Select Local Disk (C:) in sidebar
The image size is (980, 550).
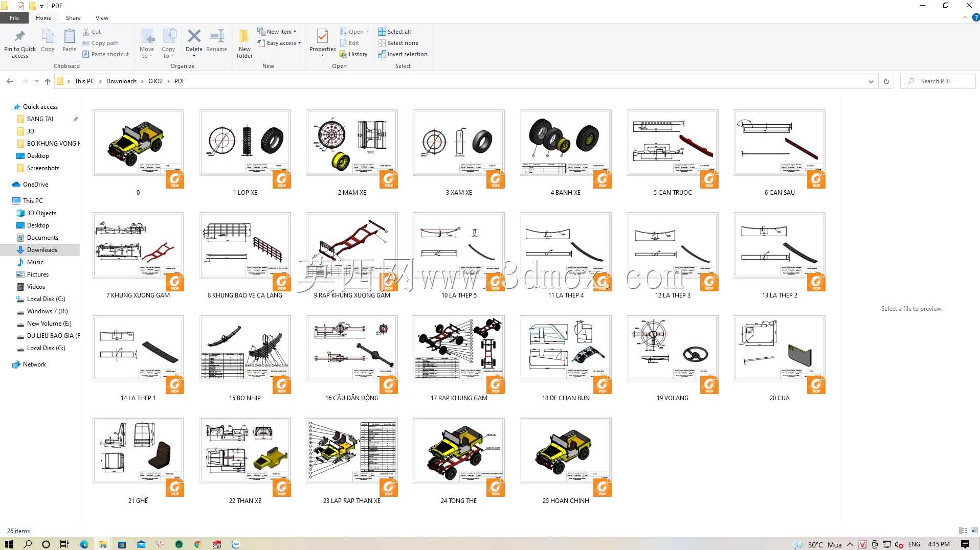(x=46, y=299)
